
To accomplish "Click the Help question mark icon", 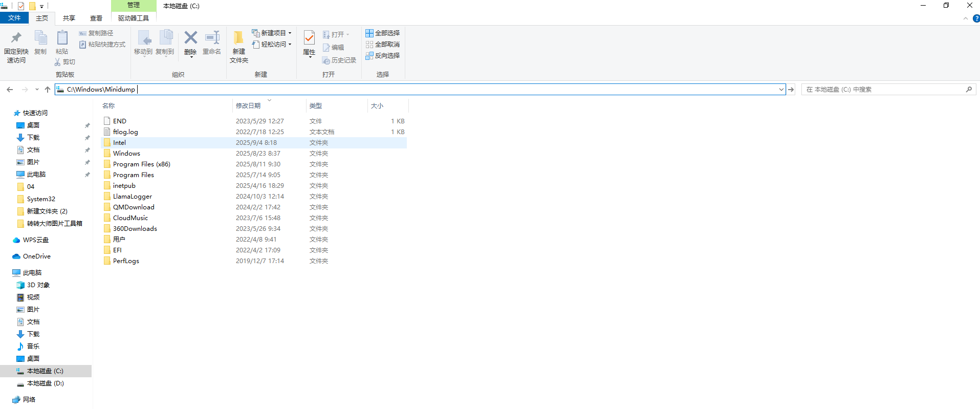I will [976, 18].
